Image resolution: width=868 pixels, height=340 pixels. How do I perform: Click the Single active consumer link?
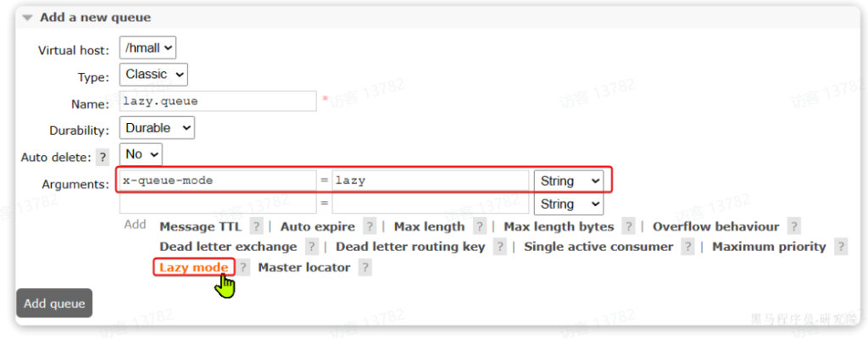[598, 247]
